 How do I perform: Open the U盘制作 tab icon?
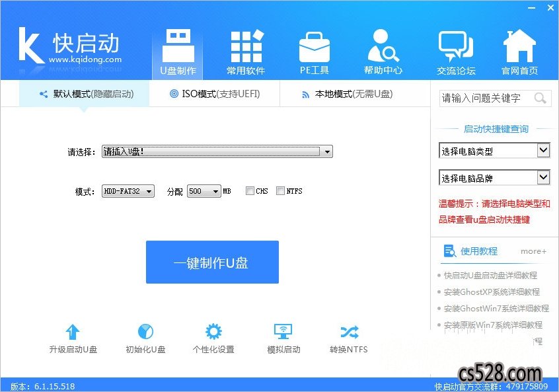(x=178, y=46)
